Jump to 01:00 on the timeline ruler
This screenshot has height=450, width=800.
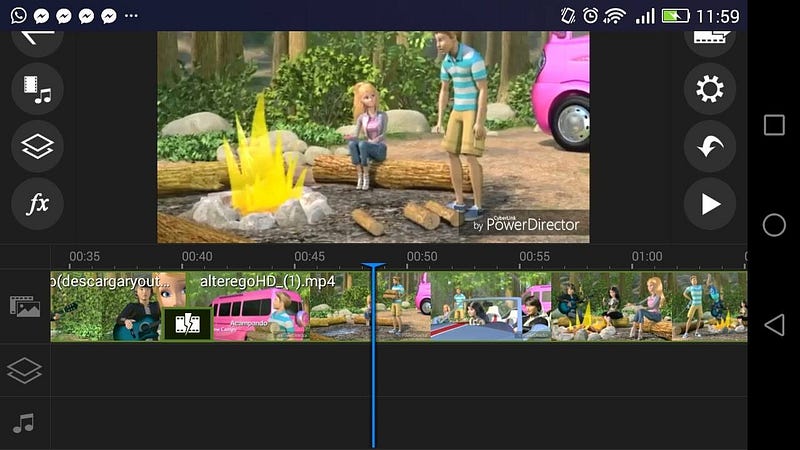[647, 256]
